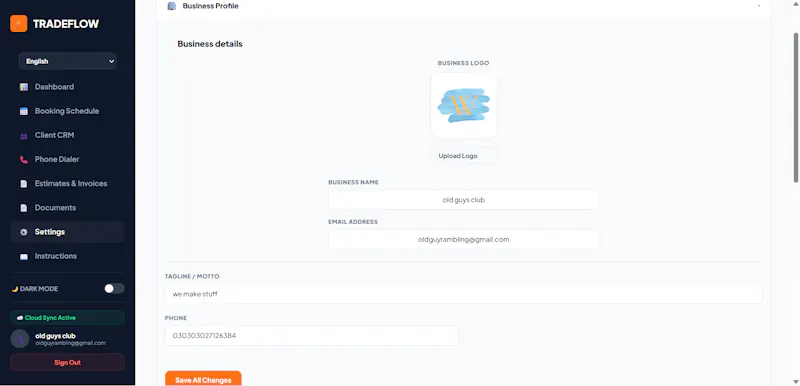This screenshot has height=386, width=800.
Task: Click Save All Changes button
Action: pos(203,379)
